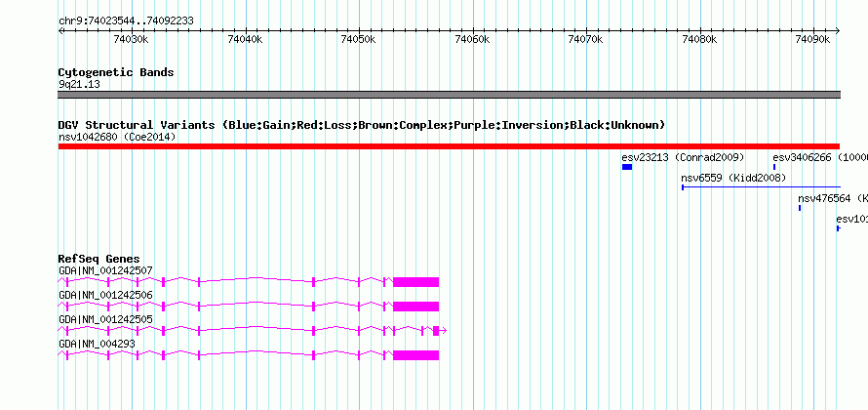Open the GDA|NM_001242505 transcript label
Viewport: 868px width, 410px height.
(x=105, y=319)
